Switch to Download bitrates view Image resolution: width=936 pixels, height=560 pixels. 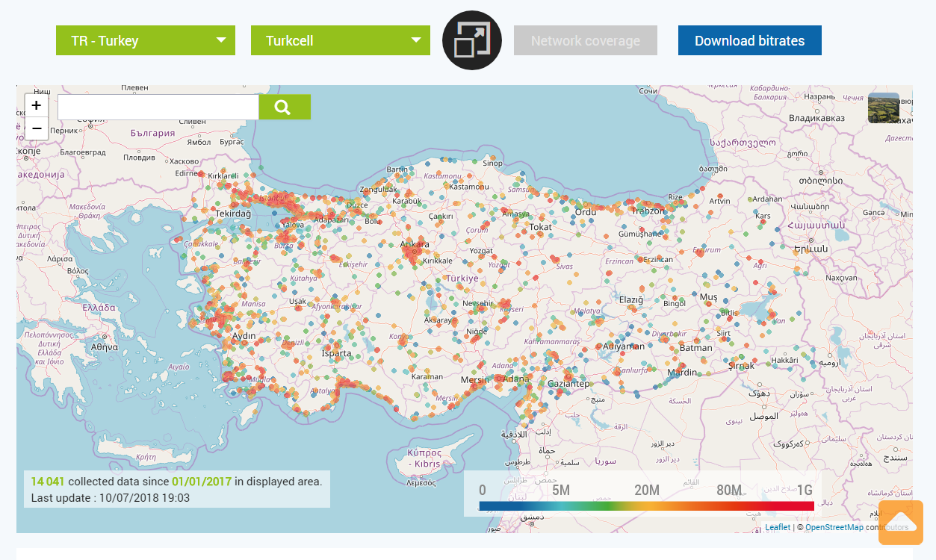click(750, 40)
